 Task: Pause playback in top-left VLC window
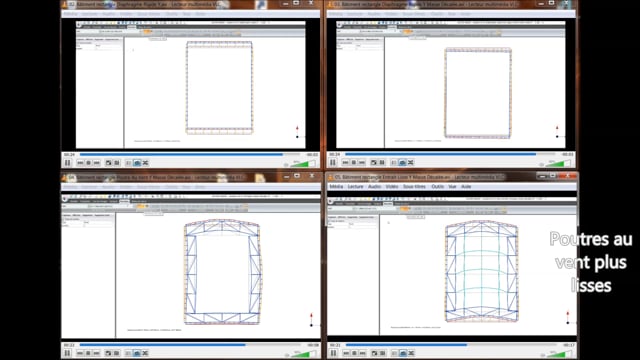(x=68, y=163)
